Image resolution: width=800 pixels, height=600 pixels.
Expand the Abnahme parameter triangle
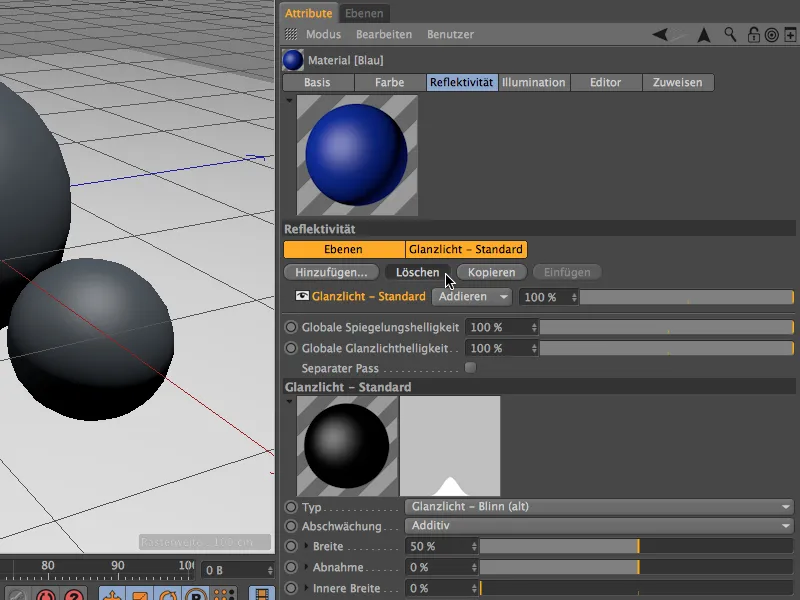(306, 566)
